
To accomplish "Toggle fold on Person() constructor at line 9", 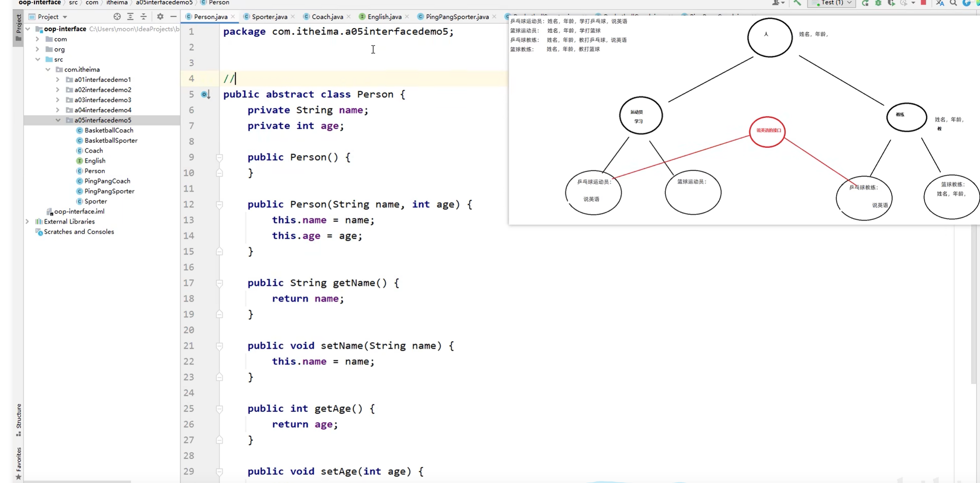I will click(219, 157).
